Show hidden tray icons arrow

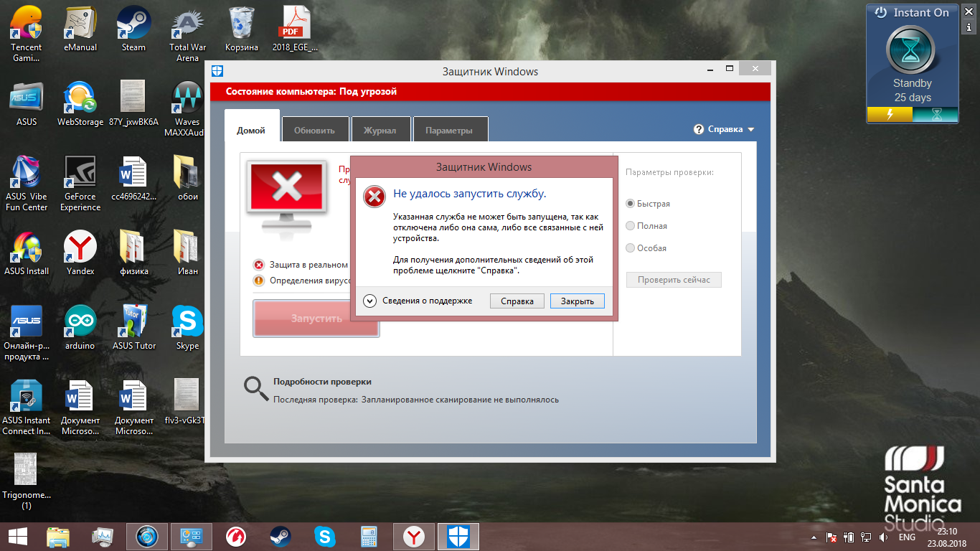coord(814,537)
